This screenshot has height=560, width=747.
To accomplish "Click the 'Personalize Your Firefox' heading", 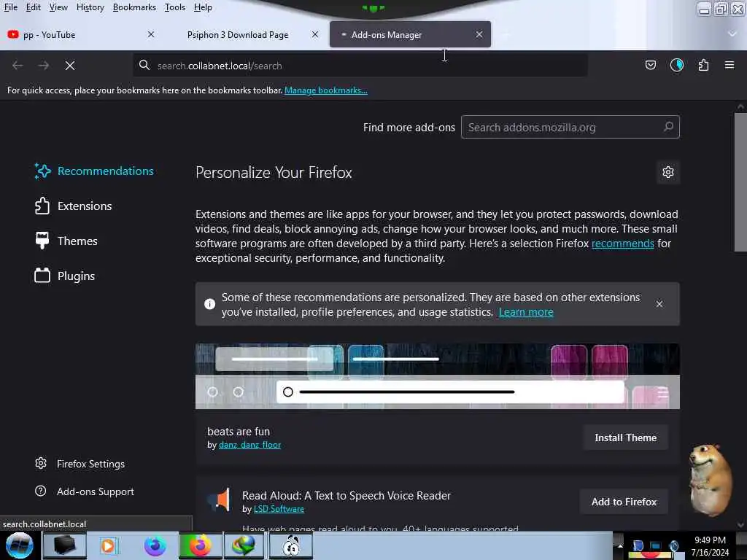I will (x=274, y=172).
